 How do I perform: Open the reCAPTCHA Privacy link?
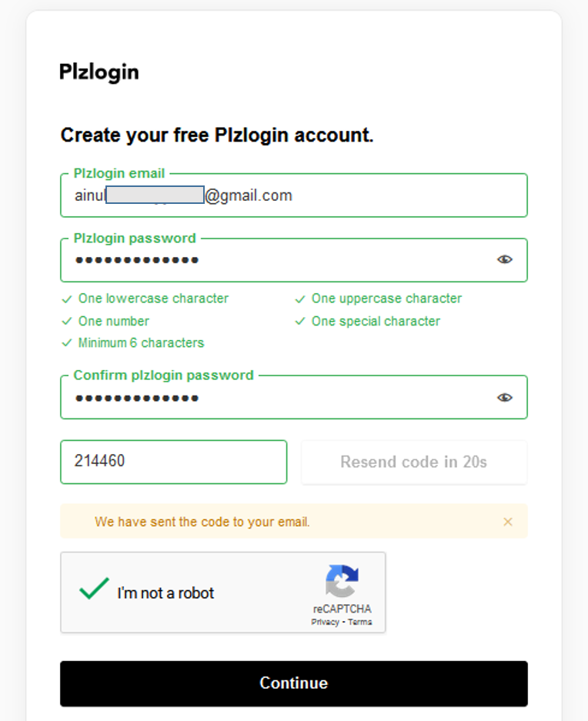point(325,623)
